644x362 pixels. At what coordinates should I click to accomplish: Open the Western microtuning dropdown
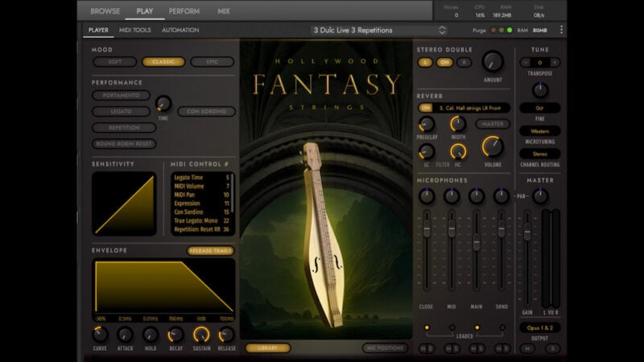point(540,130)
